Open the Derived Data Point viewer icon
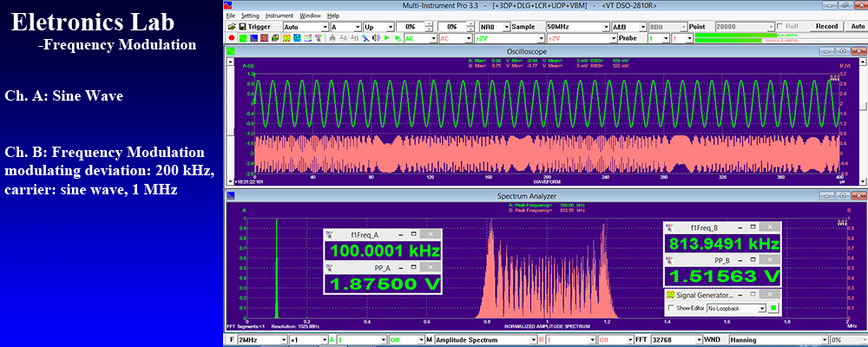This screenshot has width=868, height=347. tap(319, 38)
